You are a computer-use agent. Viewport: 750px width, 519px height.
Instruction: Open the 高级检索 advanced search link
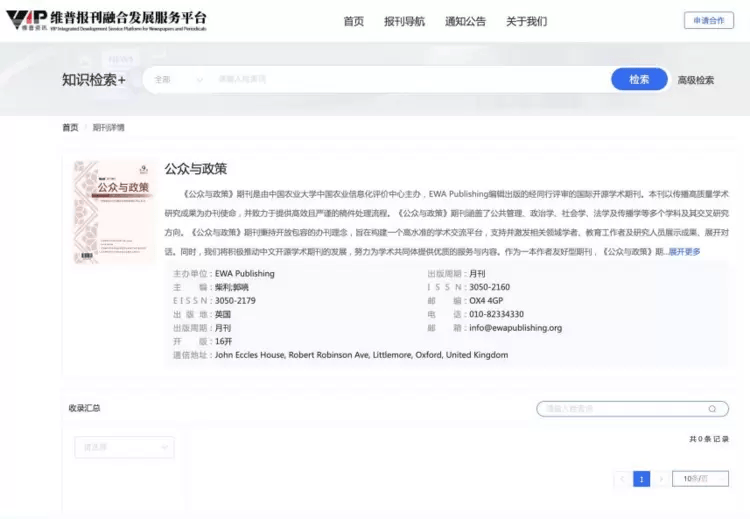click(696, 80)
